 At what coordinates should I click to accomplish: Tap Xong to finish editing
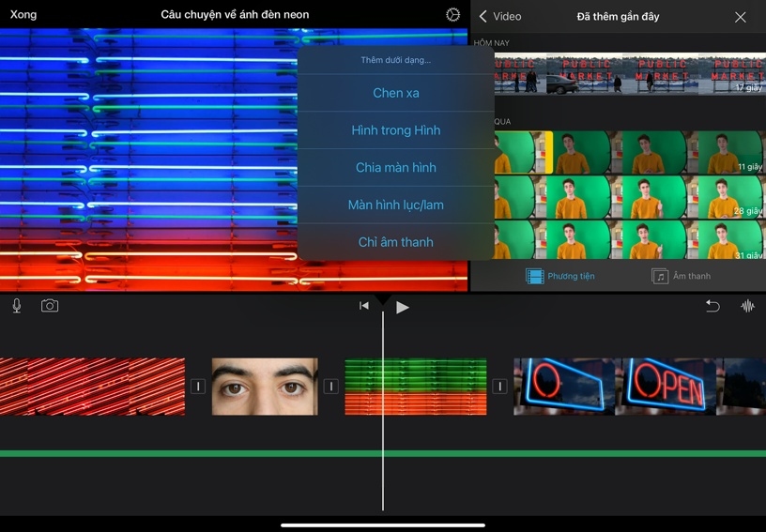point(23,15)
